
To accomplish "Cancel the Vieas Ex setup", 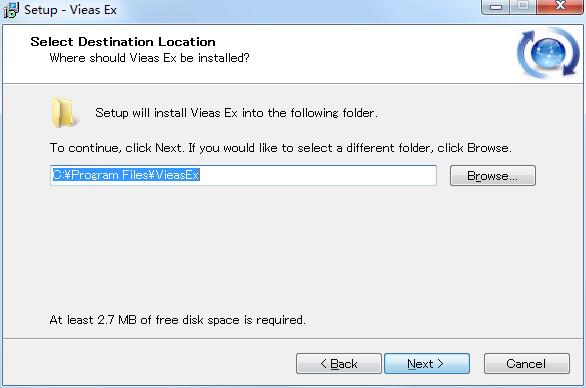I will (527, 363).
